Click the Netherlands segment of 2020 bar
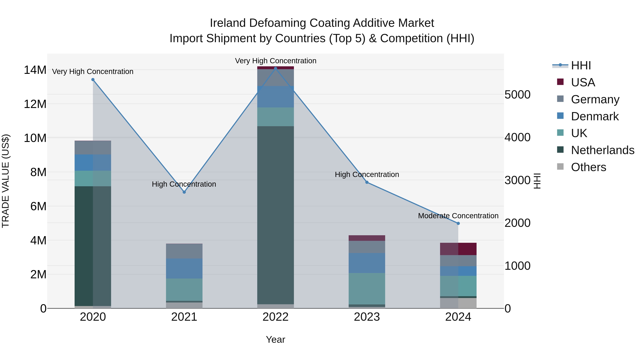The height and width of the screenshot is (362, 644). tap(93, 246)
